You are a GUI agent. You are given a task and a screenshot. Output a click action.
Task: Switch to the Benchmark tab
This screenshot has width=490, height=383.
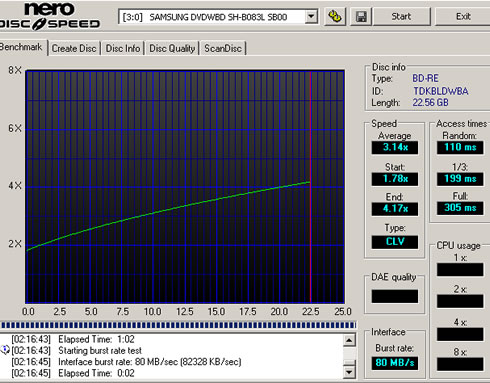click(x=22, y=47)
